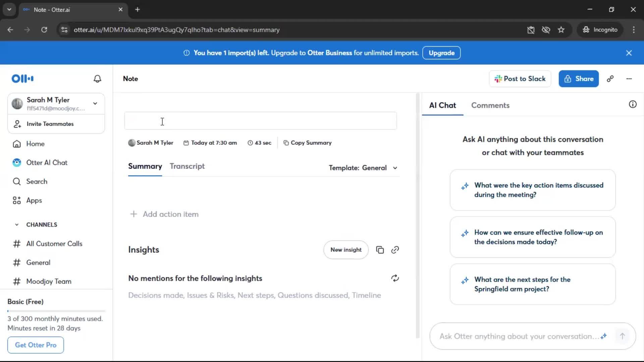Image resolution: width=644 pixels, height=362 pixels.
Task: Copy the conversation link icon
Action: (x=610, y=79)
